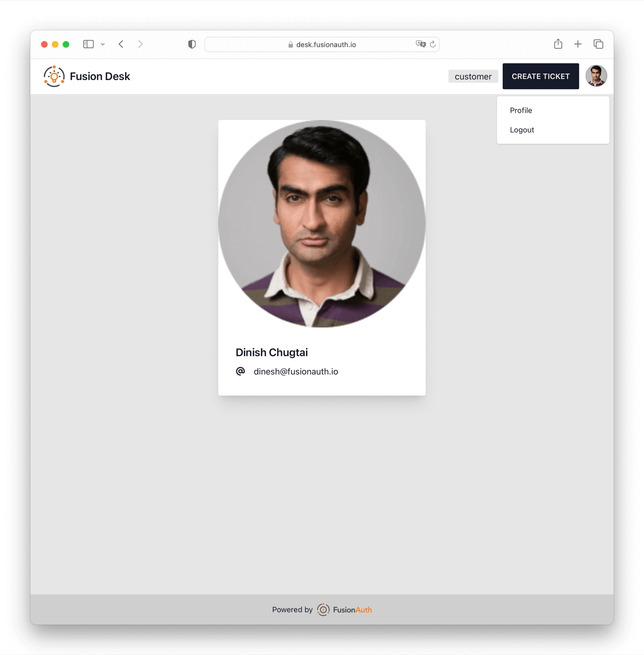
Task: Reload the page with refresh icon
Action: point(433,44)
